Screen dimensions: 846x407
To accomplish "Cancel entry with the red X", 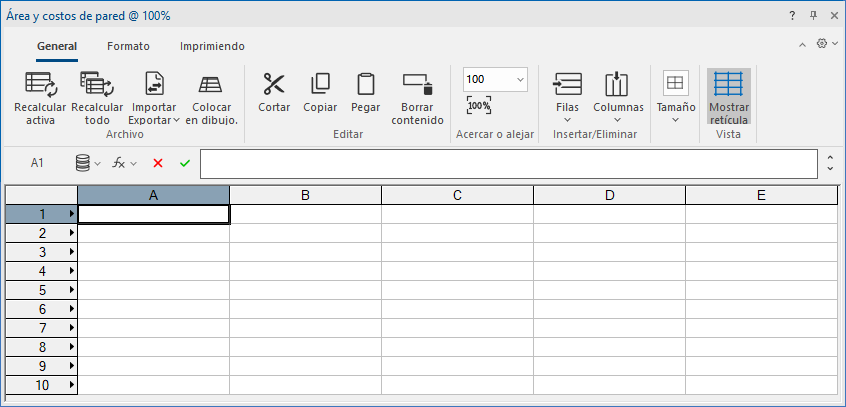I will click(158, 163).
